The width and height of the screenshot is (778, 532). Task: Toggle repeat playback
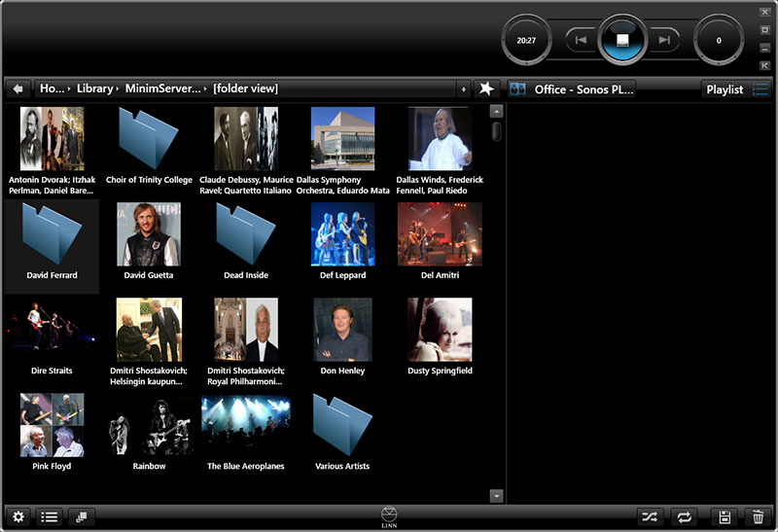(685, 517)
